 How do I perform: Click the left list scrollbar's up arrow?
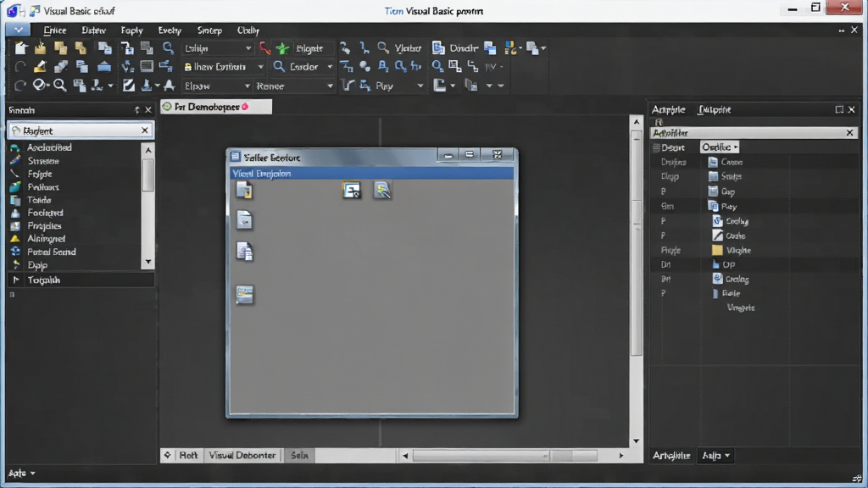tap(147, 150)
